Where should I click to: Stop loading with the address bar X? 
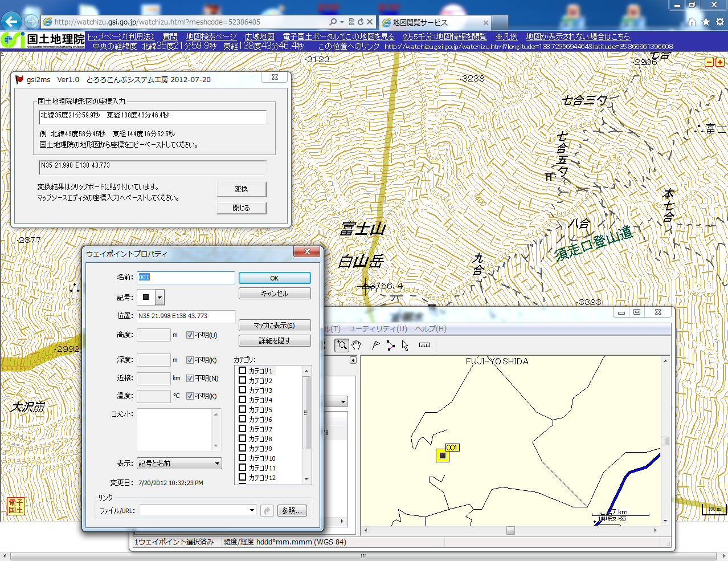(369, 22)
